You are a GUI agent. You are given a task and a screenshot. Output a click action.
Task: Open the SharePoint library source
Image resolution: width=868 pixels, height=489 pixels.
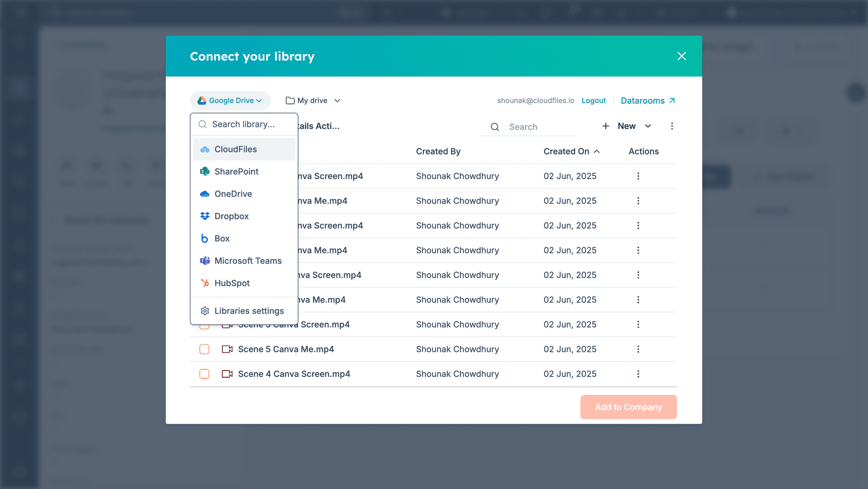pyautogui.click(x=204, y=171)
